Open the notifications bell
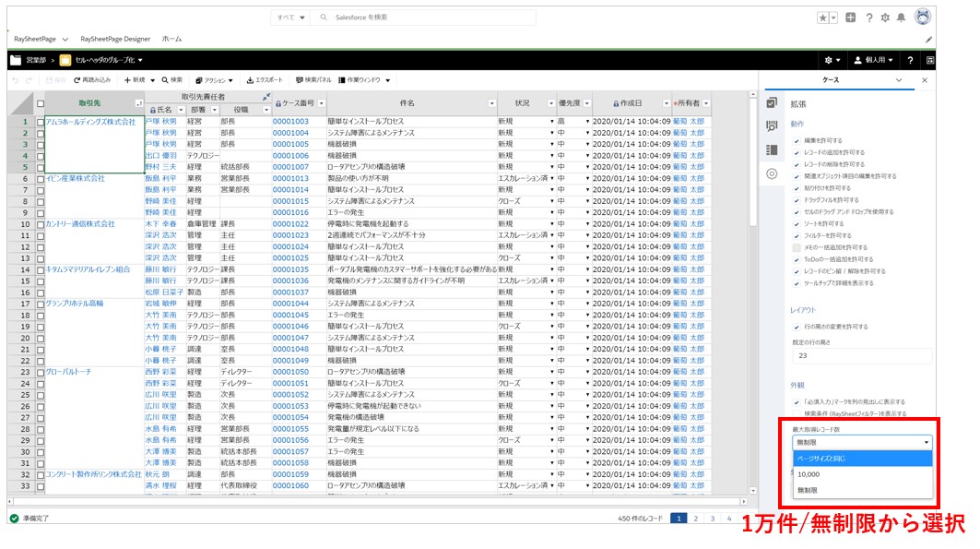 pos(902,18)
